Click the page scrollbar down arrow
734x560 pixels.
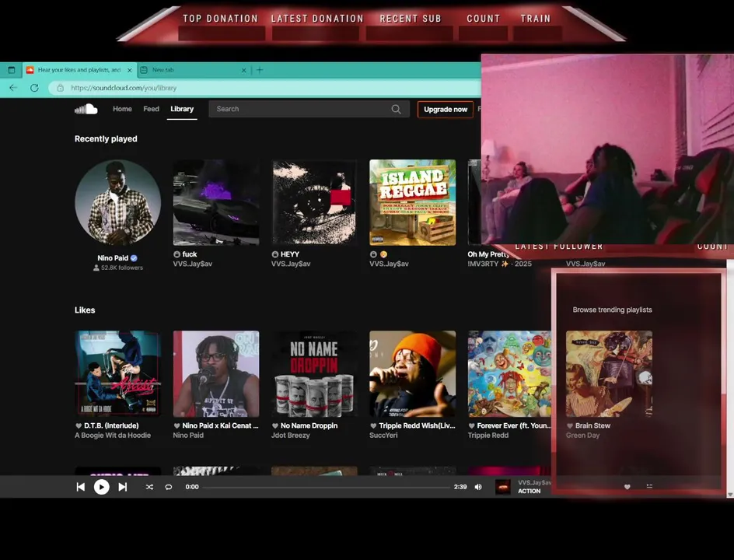tap(730, 494)
